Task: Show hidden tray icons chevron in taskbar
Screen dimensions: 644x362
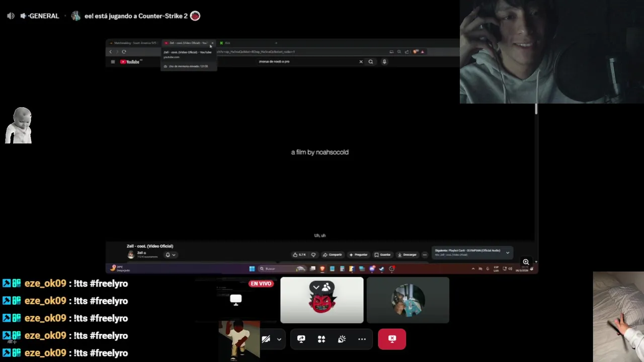Action: click(x=473, y=268)
